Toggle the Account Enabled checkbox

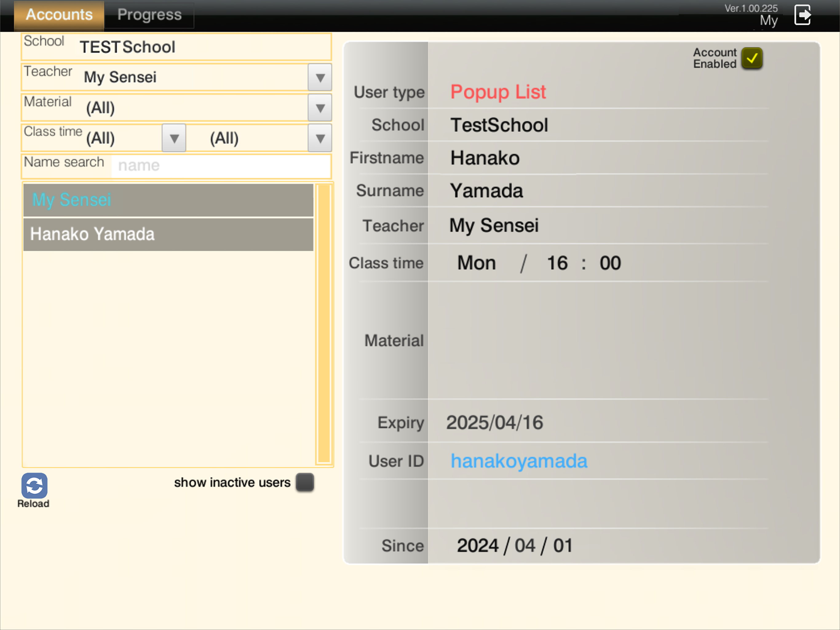tap(751, 58)
